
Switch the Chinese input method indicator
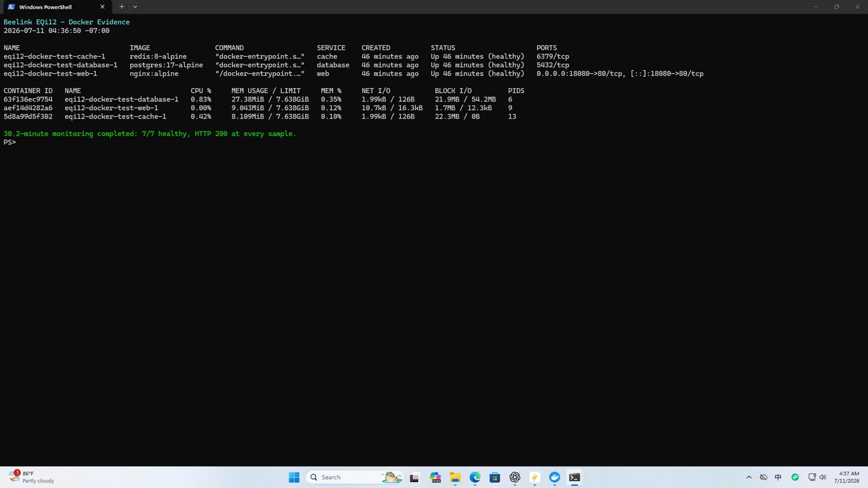tap(778, 477)
